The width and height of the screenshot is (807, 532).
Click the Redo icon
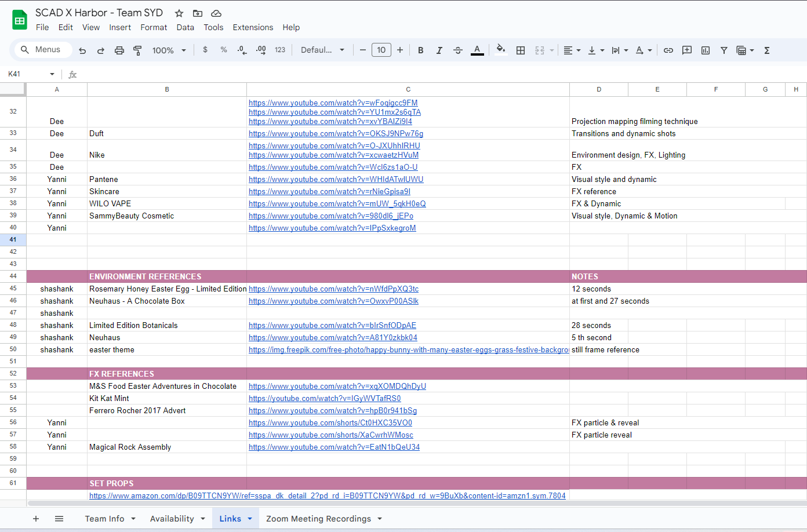pos(101,50)
